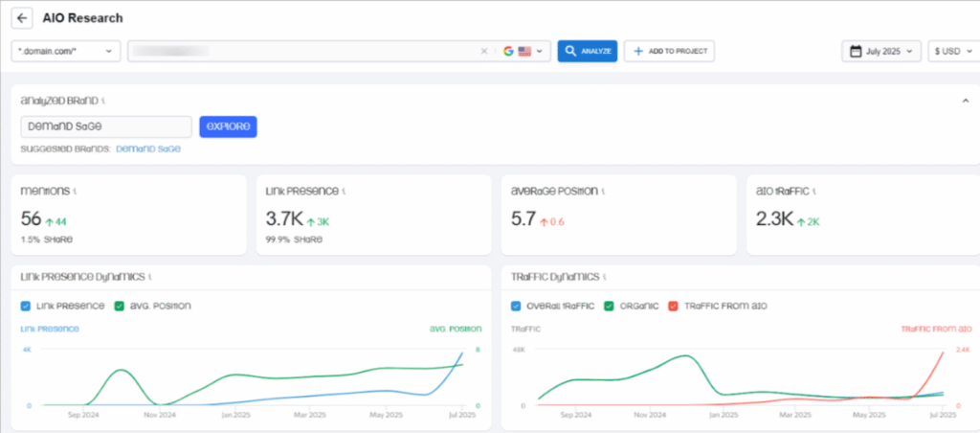Click the Demand Sage brand input
The height and width of the screenshot is (433, 980).
[106, 126]
